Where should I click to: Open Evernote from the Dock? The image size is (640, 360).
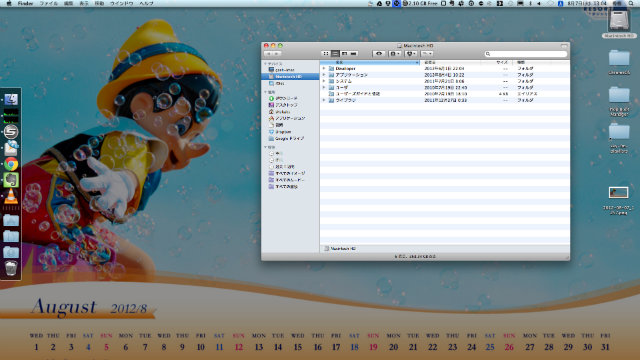11,180
